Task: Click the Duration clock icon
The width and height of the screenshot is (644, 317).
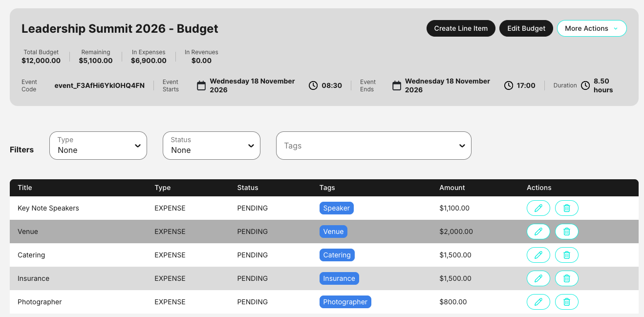Action: [585, 85]
